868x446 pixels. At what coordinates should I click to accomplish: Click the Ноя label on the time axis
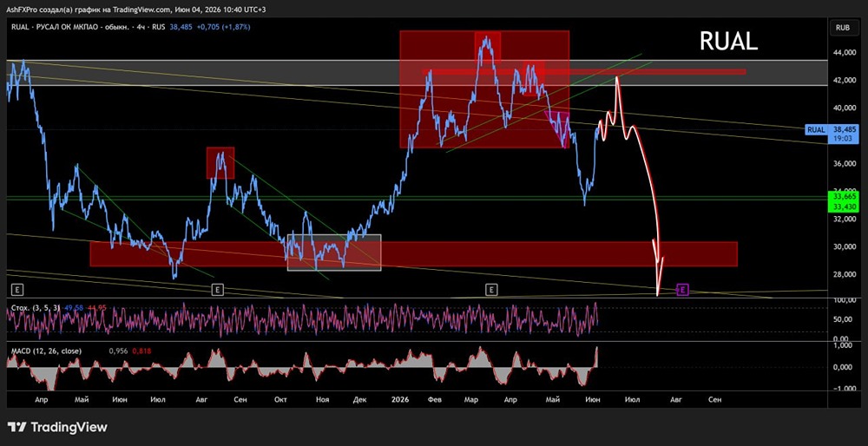[322, 398]
